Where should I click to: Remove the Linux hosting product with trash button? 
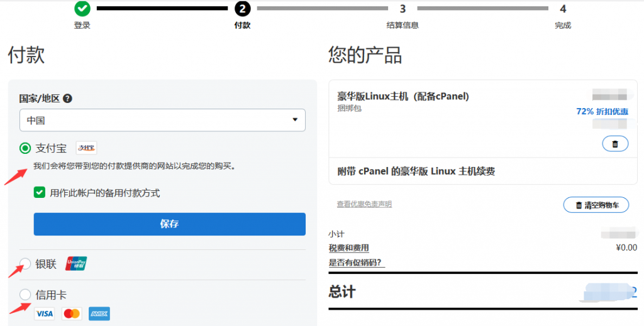615,144
